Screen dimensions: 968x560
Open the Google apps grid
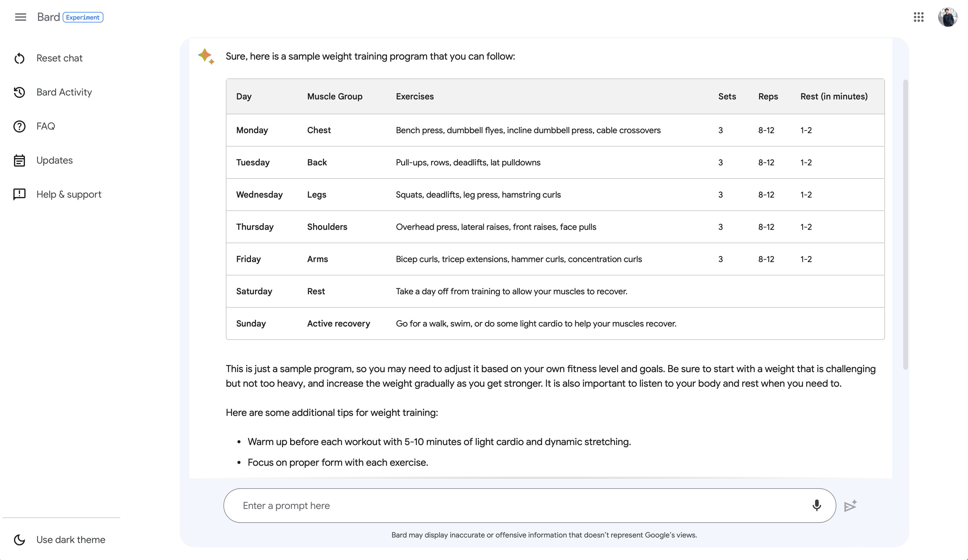click(918, 17)
